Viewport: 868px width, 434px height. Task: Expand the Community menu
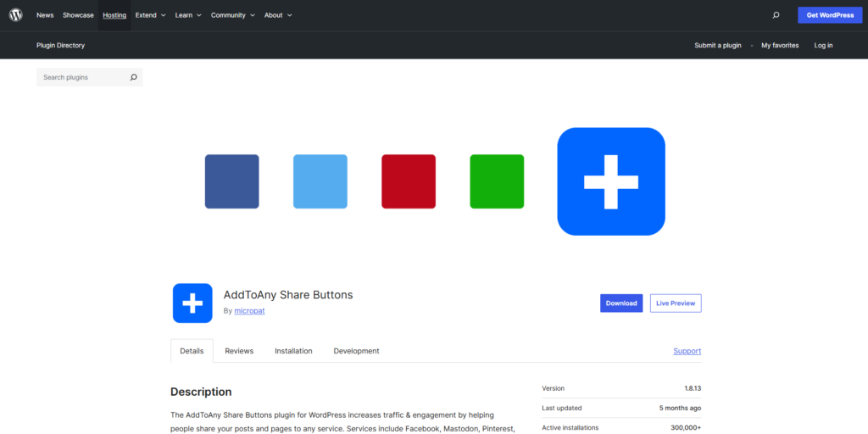pos(233,15)
